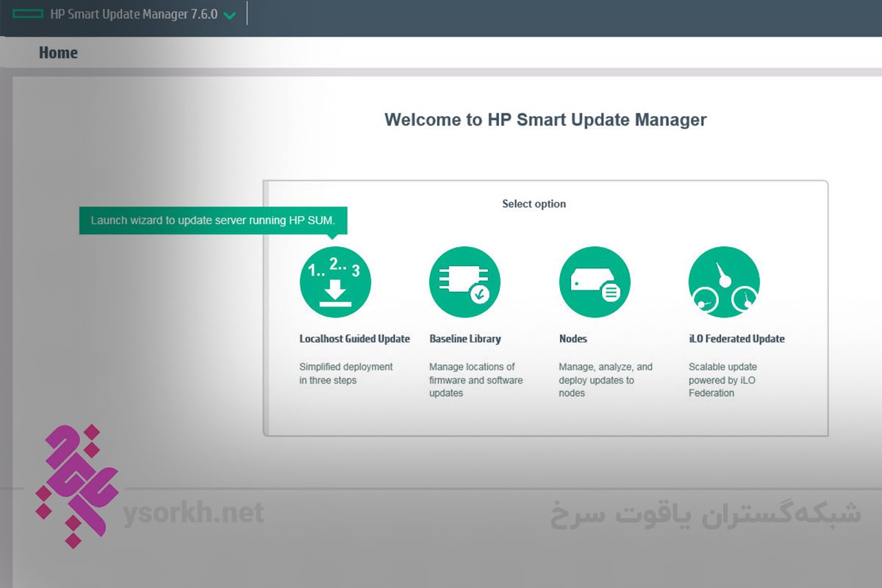The width and height of the screenshot is (882, 588).
Task: Click the purple ysorkh watermark logo
Action: point(75,485)
